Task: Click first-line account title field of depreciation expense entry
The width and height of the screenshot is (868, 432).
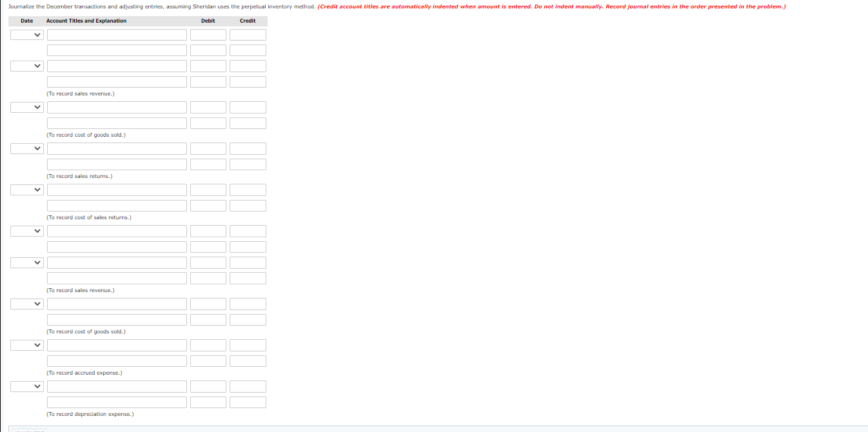Action: pyautogui.click(x=117, y=387)
